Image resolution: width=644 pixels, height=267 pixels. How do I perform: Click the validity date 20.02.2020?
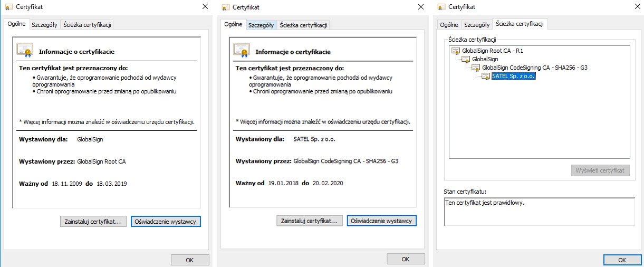pos(328,183)
